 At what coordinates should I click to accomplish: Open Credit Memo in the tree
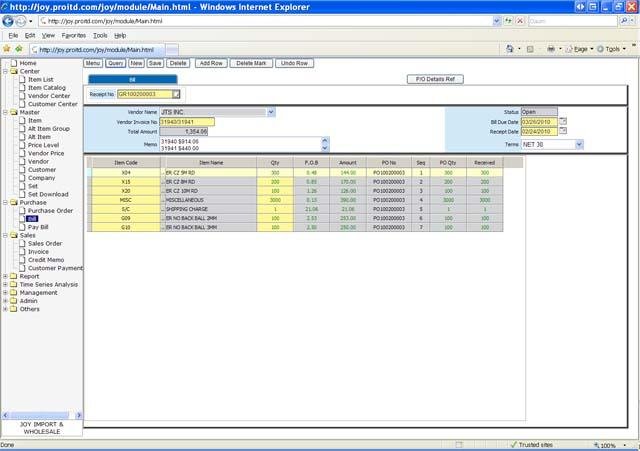[x=46, y=260]
